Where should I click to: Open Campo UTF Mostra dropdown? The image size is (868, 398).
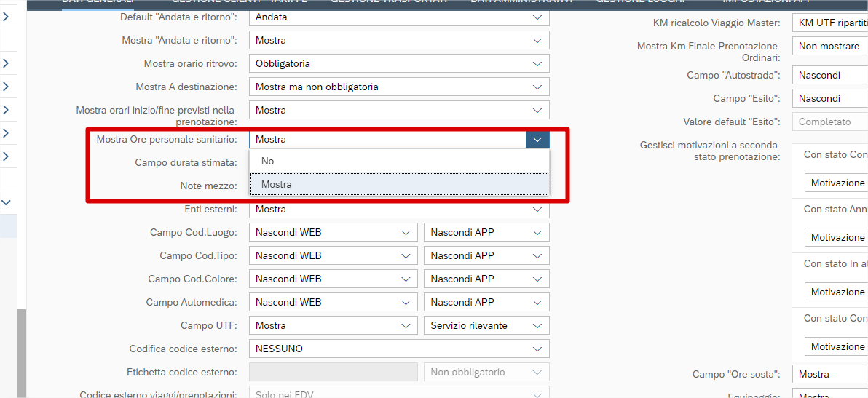point(333,325)
